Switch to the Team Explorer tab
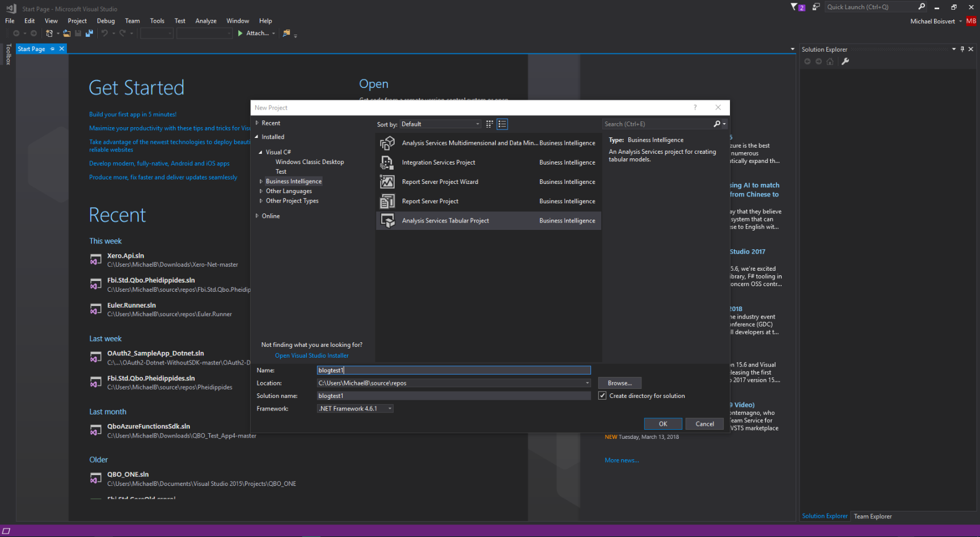Viewport: 980px width, 537px height. point(873,516)
